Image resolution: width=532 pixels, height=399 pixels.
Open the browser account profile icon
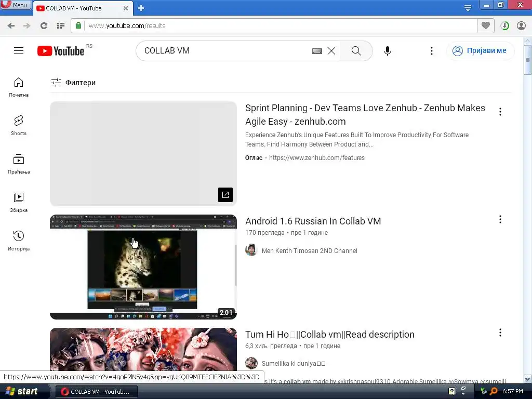[521, 26]
